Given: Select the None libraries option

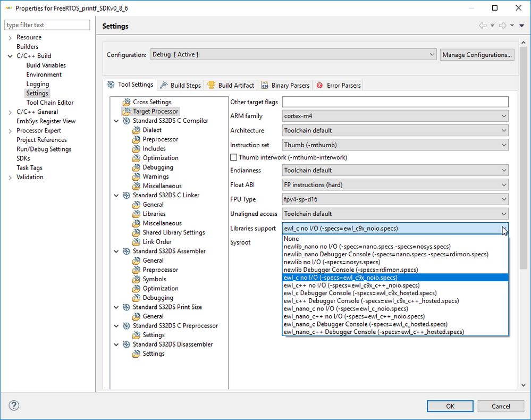Looking at the screenshot, I should click(x=395, y=239).
